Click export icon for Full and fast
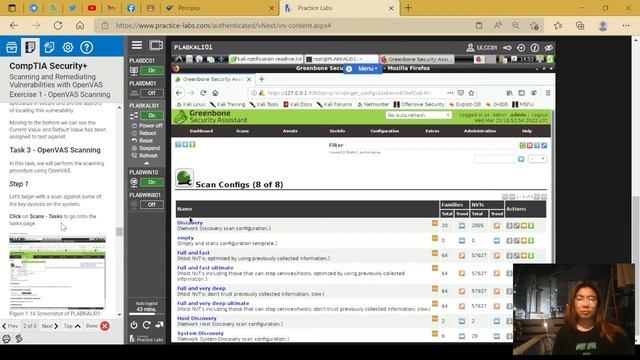This screenshot has width=640, height=360. pos(531,256)
